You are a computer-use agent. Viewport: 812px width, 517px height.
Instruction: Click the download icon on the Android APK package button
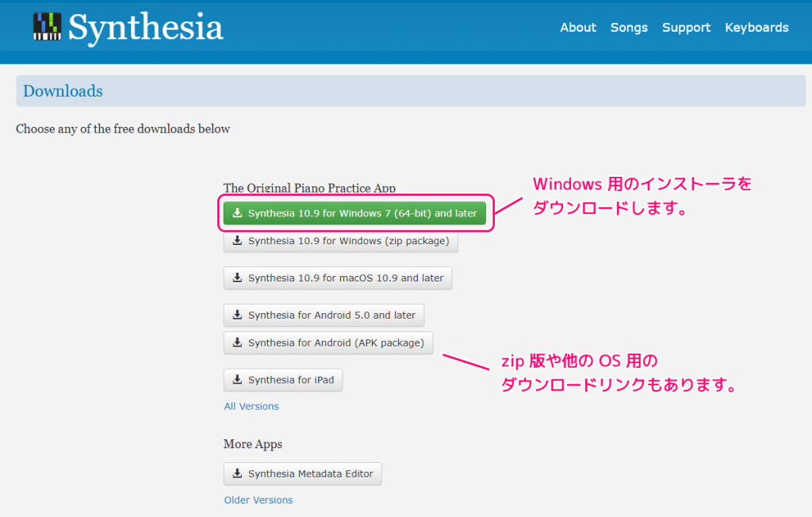(x=237, y=343)
